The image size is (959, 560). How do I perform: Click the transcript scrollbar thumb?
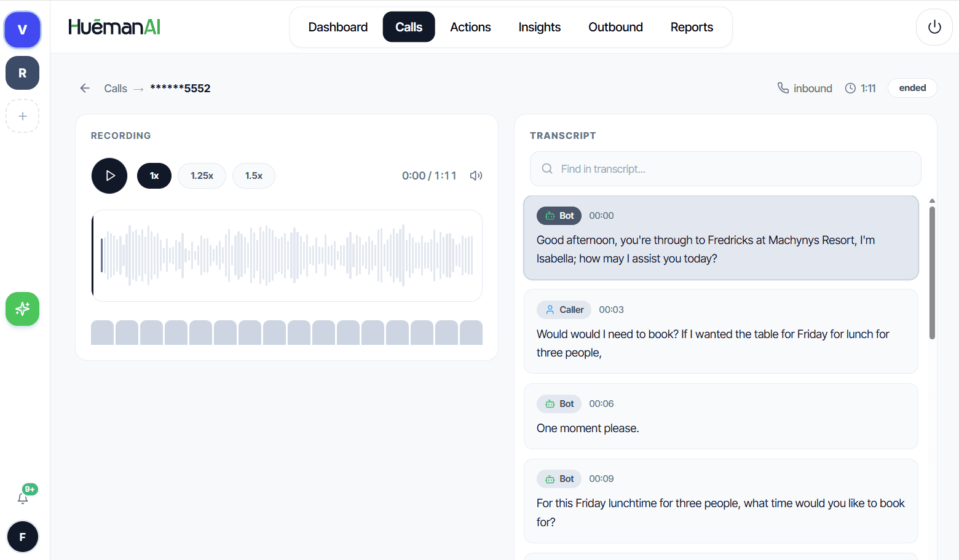(932, 272)
